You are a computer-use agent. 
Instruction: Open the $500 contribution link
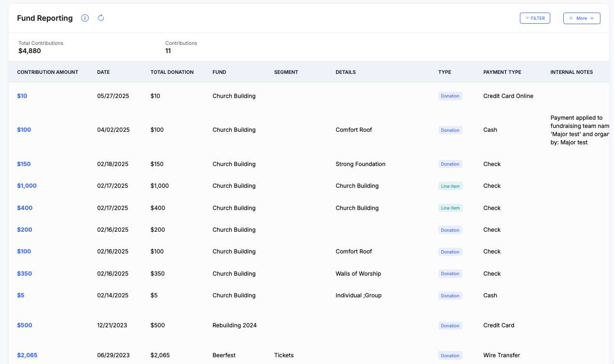[25, 325]
